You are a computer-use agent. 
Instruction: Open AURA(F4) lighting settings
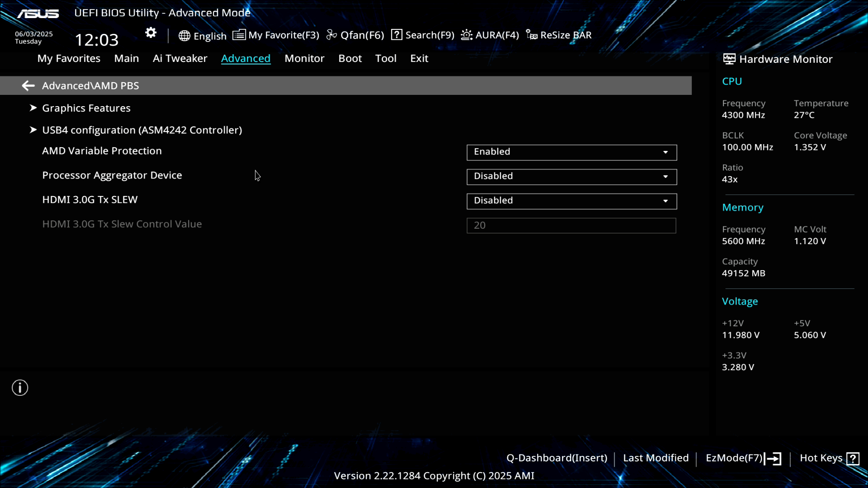(x=490, y=35)
